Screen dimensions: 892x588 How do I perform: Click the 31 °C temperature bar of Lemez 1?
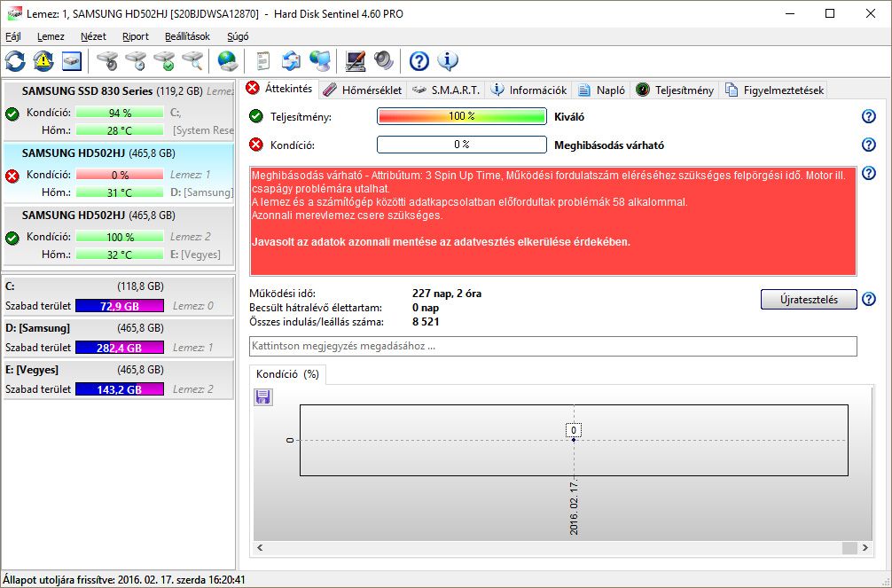coord(120,193)
